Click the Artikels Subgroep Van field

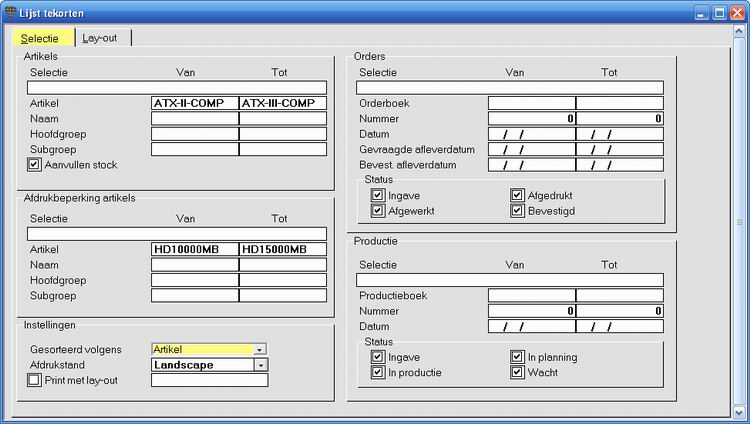pos(195,149)
